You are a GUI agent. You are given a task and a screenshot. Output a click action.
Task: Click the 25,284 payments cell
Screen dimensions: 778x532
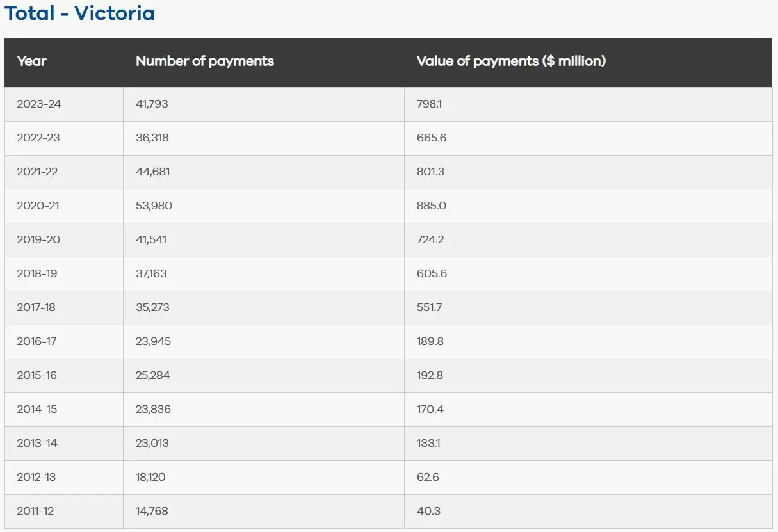pyautogui.click(x=153, y=375)
